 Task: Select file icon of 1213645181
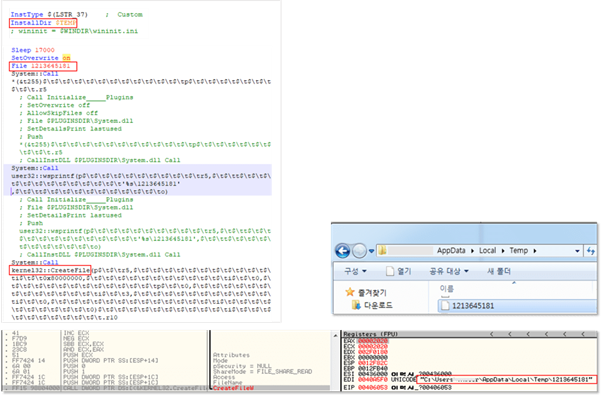click(445, 306)
